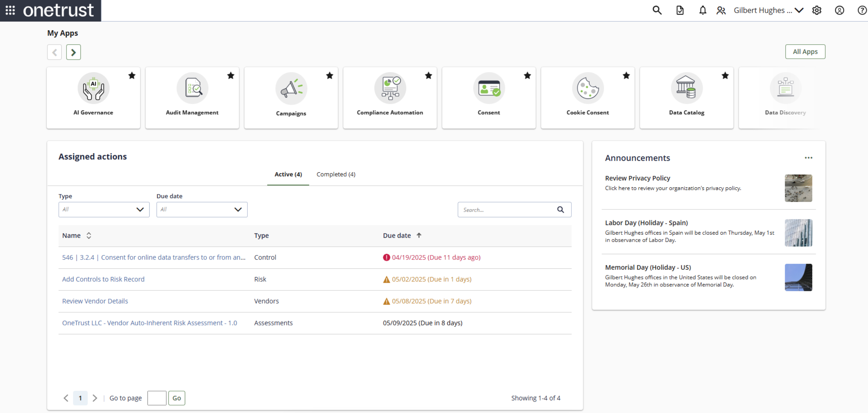Toggle the Cookie Consent favorite star
Screen dimensions: 868x413
[626, 75]
